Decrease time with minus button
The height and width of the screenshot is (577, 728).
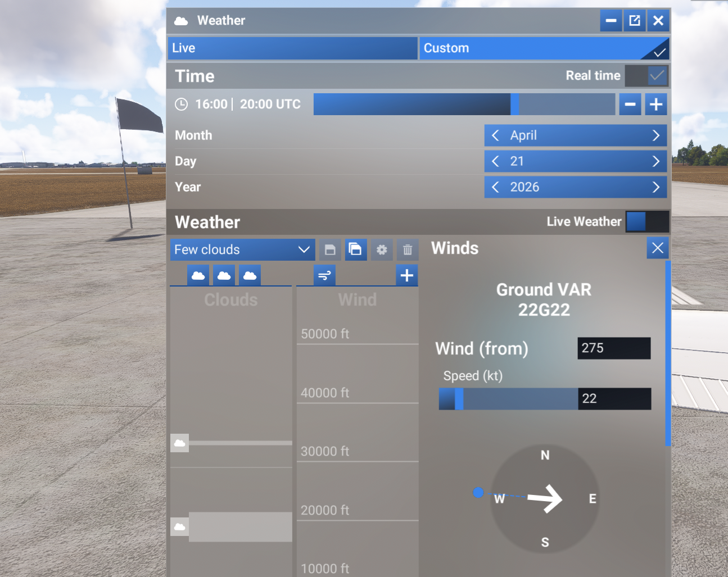click(630, 105)
